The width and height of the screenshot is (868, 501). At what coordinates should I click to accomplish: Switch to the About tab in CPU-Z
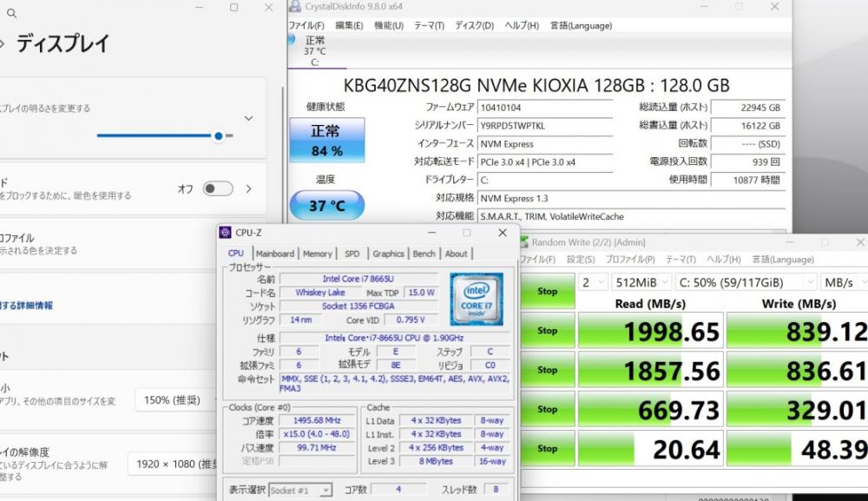[x=457, y=254]
